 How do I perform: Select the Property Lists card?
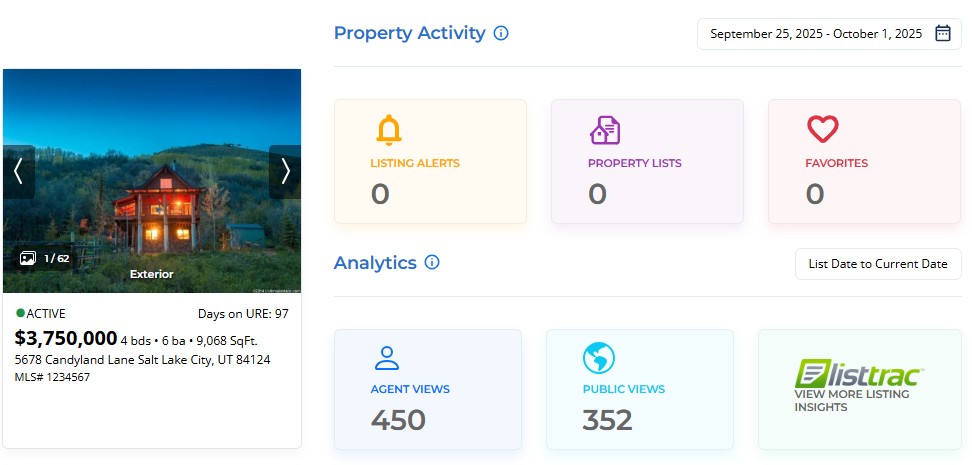pyautogui.click(x=647, y=161)
